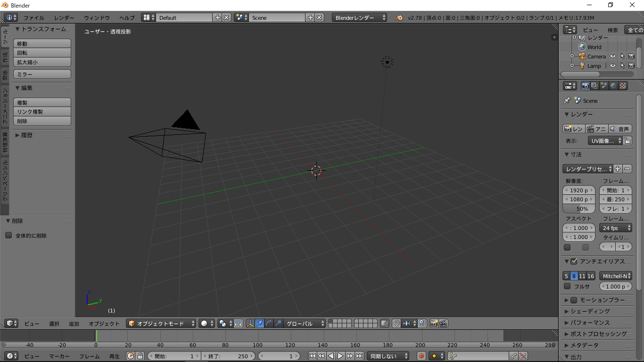644x362 pixels.
Task: Open the ファイル menu
Action: point(34,18)
